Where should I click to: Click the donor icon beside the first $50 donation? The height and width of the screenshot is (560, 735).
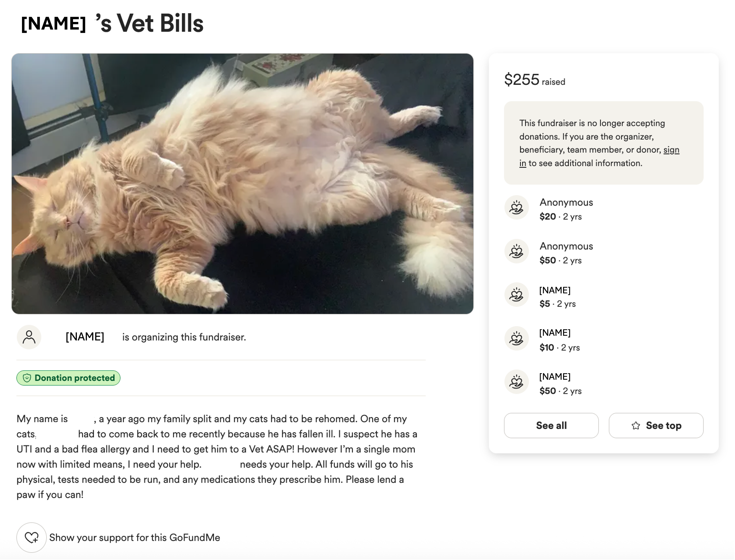pyautogui.click(x=516, y=251)
